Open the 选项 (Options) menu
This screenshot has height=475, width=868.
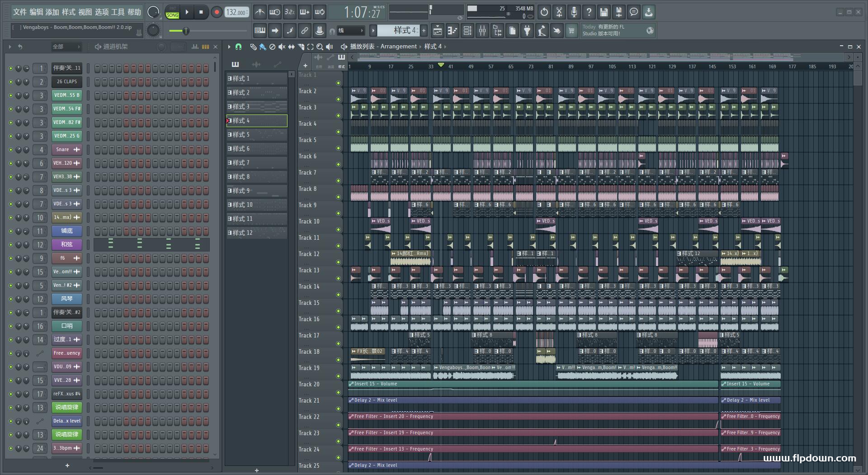[x=102, y=12]
